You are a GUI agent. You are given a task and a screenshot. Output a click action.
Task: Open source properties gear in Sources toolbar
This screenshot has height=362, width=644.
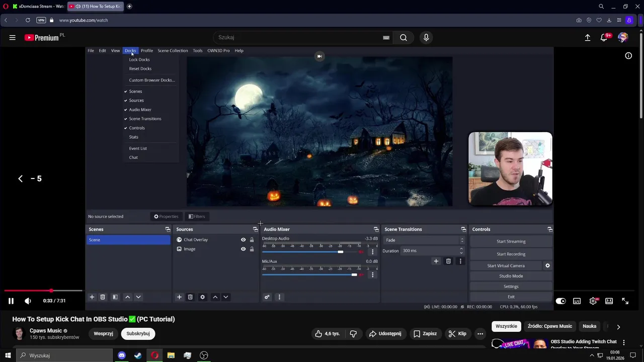(x=202, y=297)
